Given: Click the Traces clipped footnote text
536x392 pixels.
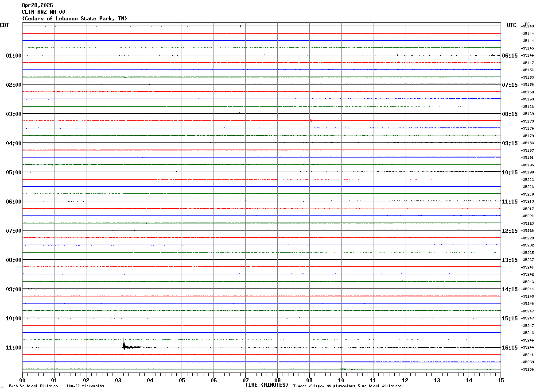Looking at the screenshot, I should pyautogui.click(x=347, y=386).
